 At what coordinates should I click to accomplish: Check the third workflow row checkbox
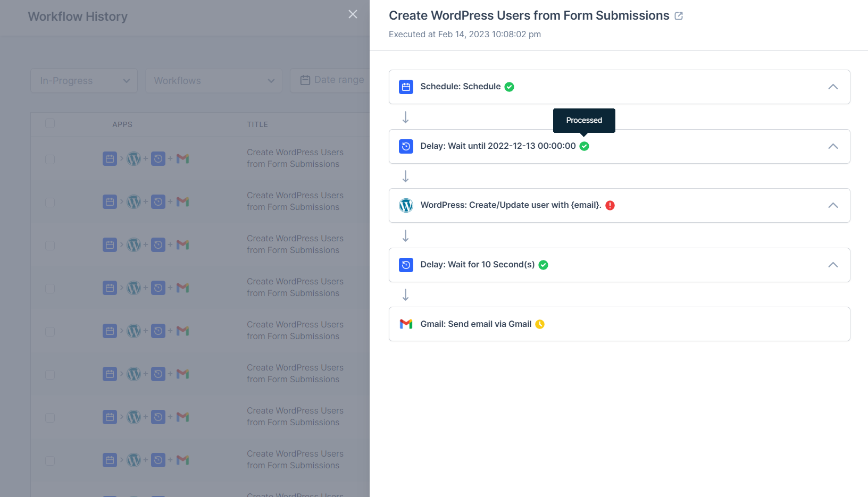(49, 245)
